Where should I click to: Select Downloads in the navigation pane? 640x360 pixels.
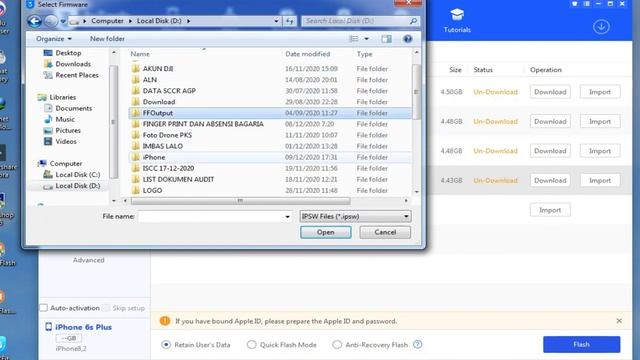click(67, 64)
